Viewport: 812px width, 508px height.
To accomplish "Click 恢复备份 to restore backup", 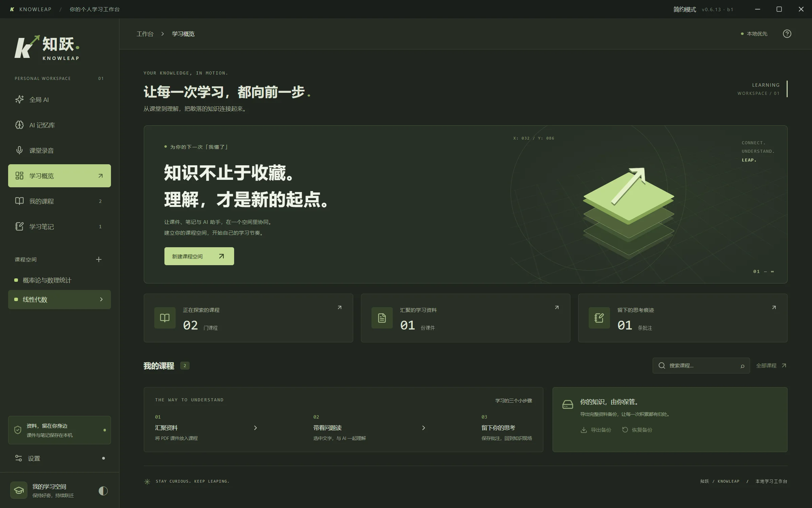I will tap(637, 430).
